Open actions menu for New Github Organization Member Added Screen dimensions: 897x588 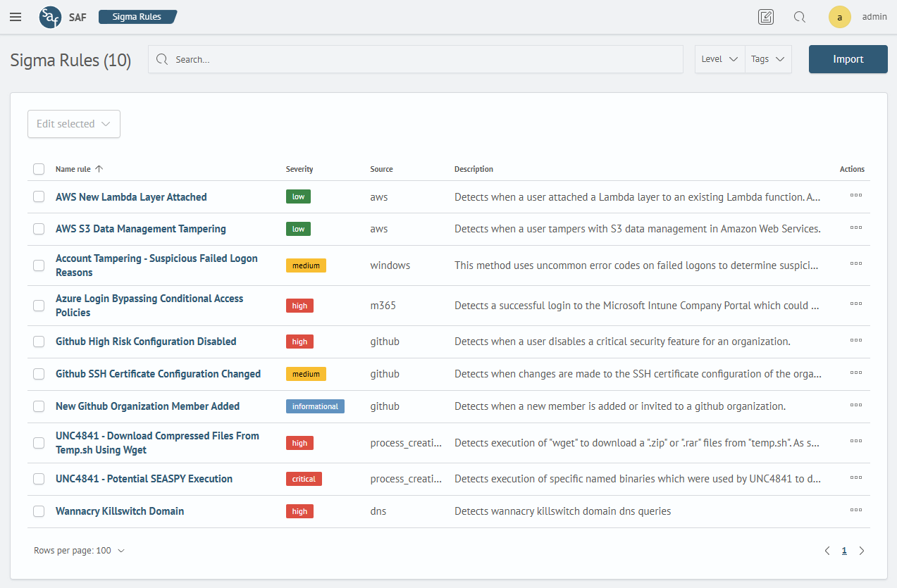[x=856, y=406]
